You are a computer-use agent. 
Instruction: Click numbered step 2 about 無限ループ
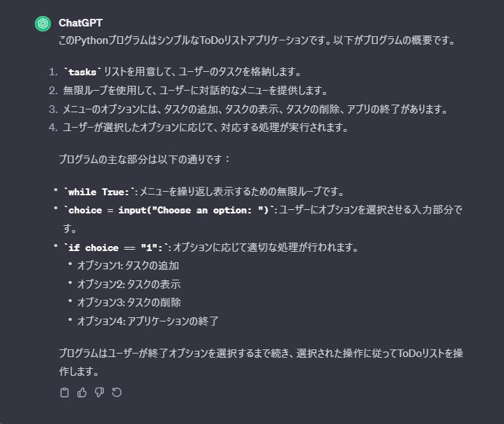click(195, 91)
